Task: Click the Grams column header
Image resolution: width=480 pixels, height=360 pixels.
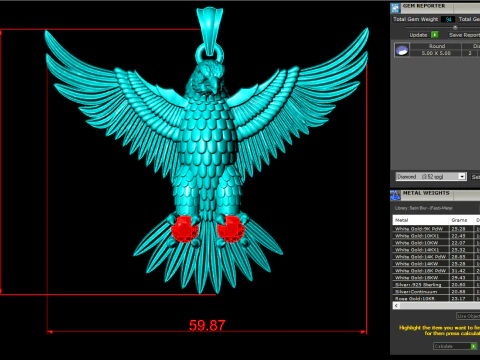Action: click(x=461, y=220)
